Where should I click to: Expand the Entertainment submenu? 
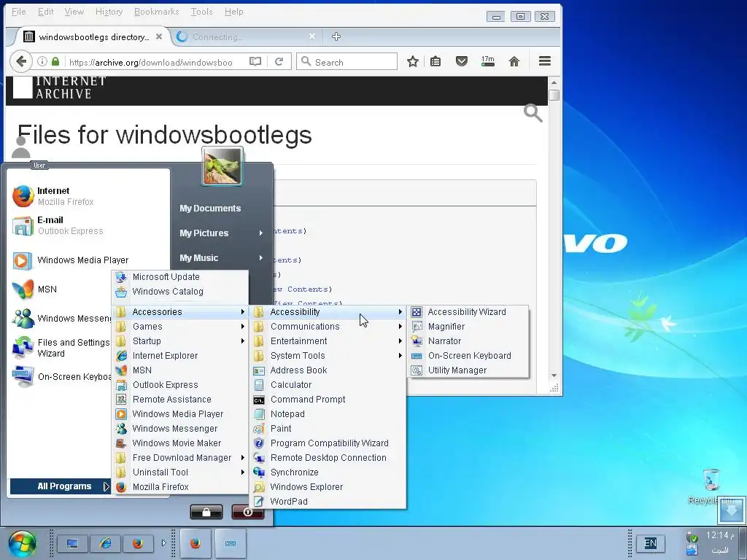point(328,341)
